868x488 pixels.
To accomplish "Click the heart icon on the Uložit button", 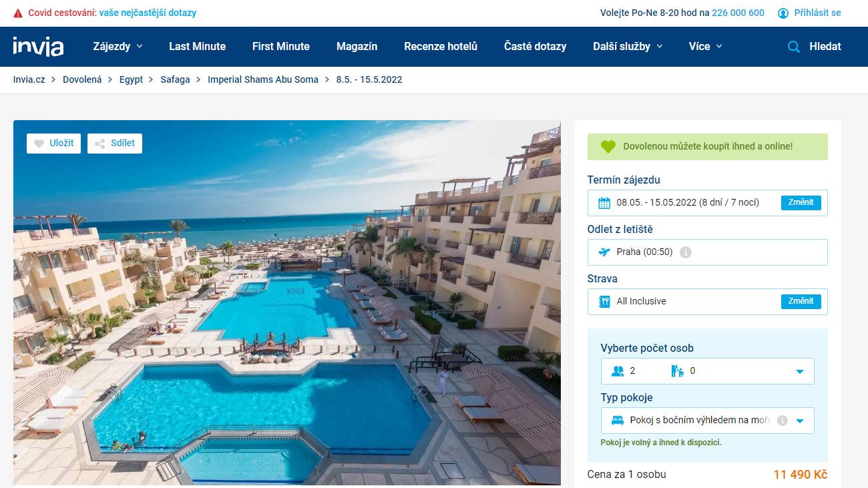I will pos(39,144).
